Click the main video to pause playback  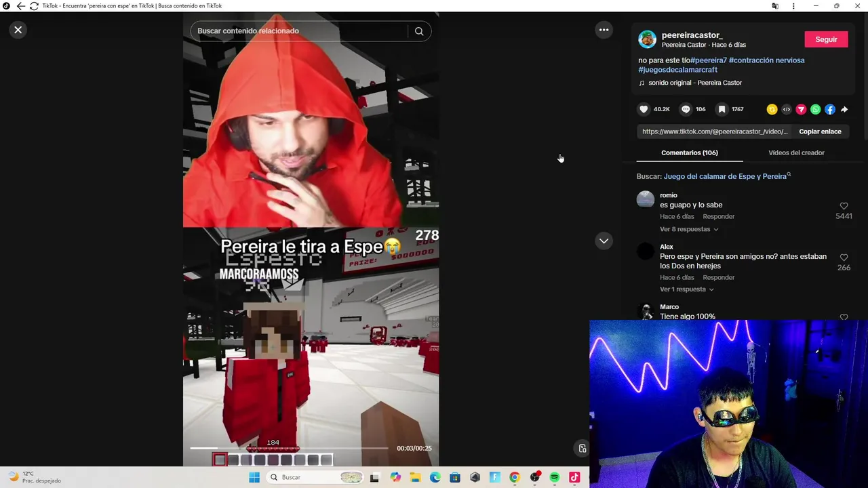[x=311, y=239]
